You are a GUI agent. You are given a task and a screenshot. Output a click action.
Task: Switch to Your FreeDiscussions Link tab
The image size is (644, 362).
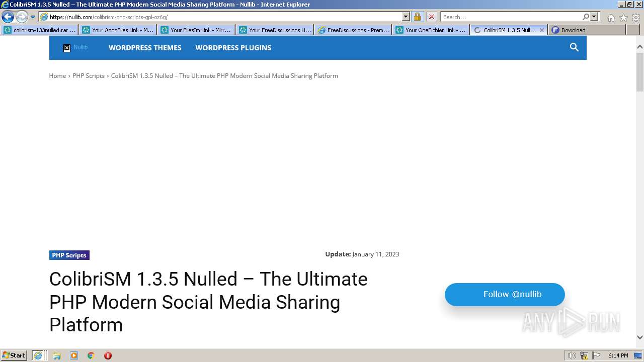[275, 30]
